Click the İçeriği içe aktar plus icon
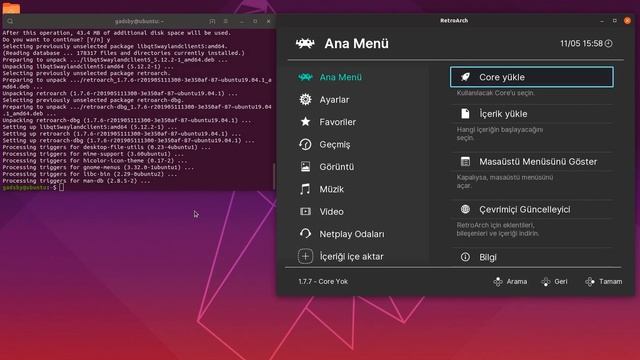The height and width of the screenshot is (360, 640). coord(305,256)
